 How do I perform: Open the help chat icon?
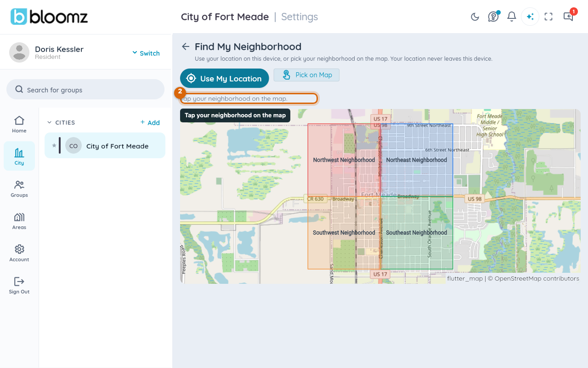tap(493, 17)
